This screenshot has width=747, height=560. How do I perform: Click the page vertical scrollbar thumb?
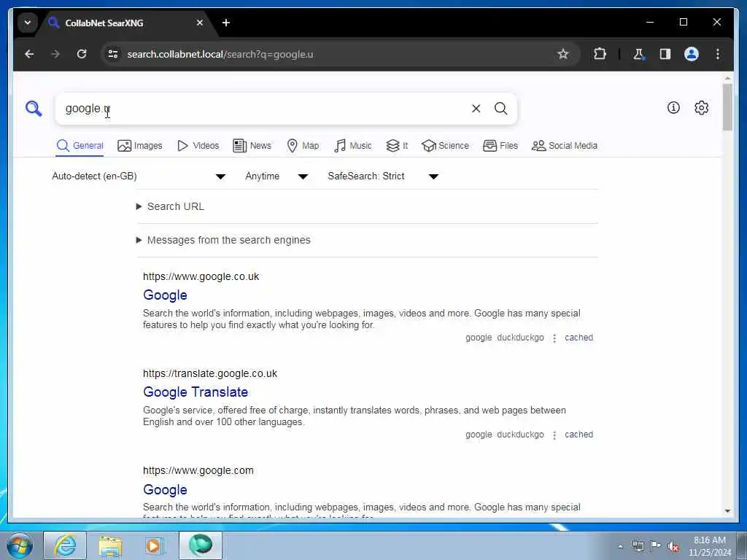[x=727, y=106]
